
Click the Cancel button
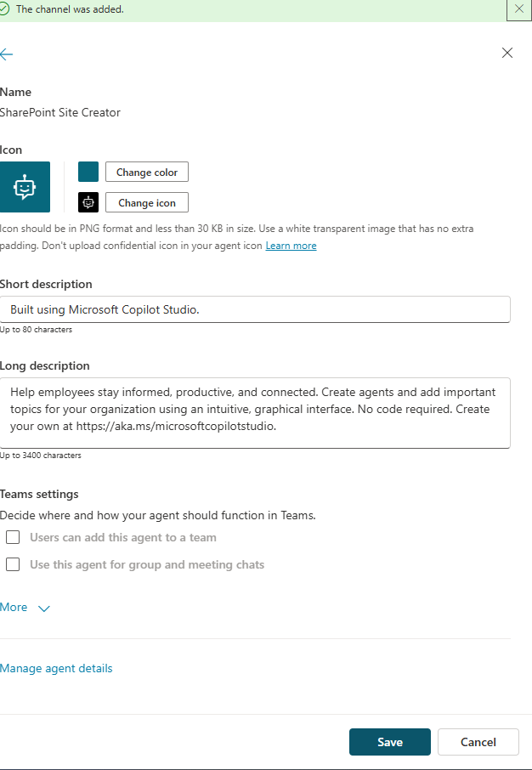[478, 742]
